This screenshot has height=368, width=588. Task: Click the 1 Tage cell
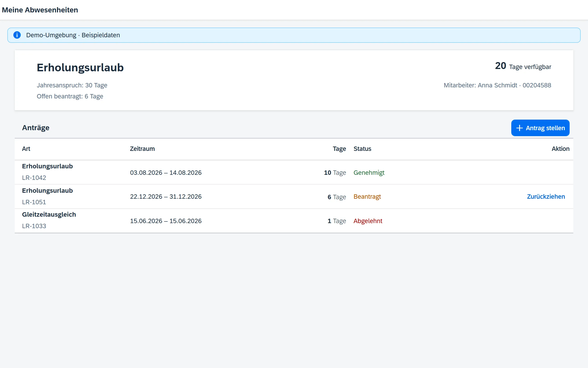point(336,221)
